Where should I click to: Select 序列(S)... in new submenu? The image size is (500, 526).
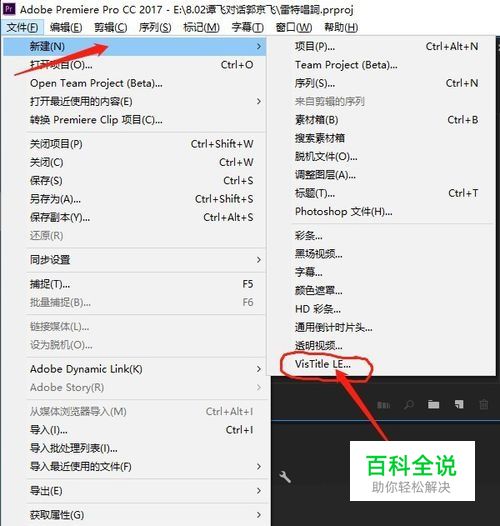(x=381, y=83)
